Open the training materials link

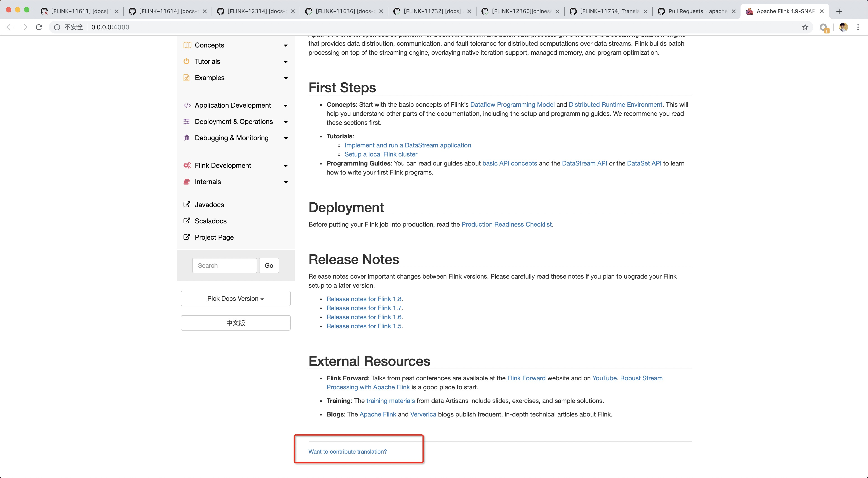[390, 400]
